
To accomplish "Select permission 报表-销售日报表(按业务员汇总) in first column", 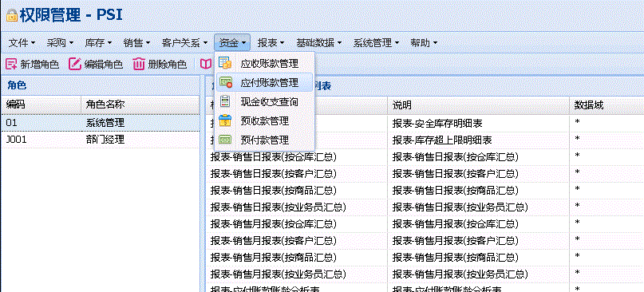I will pyautogui.click(x=278, y=207).
